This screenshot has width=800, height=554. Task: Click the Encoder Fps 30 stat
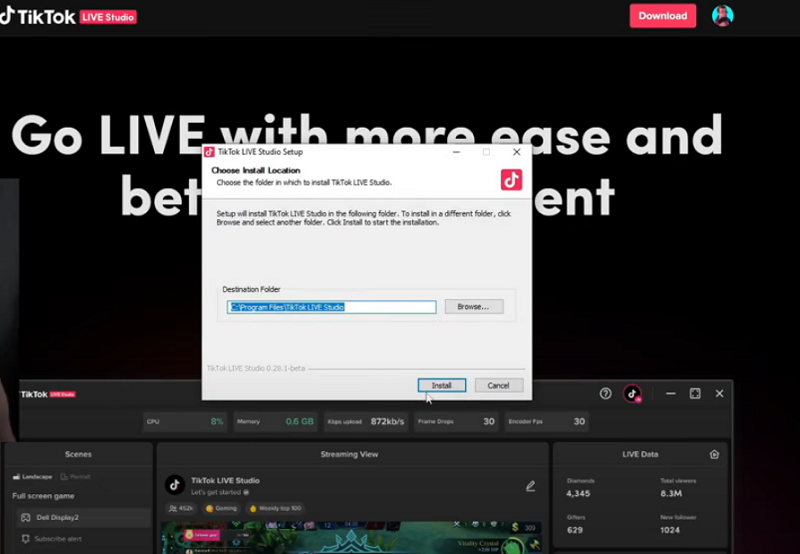coord(546,421)
